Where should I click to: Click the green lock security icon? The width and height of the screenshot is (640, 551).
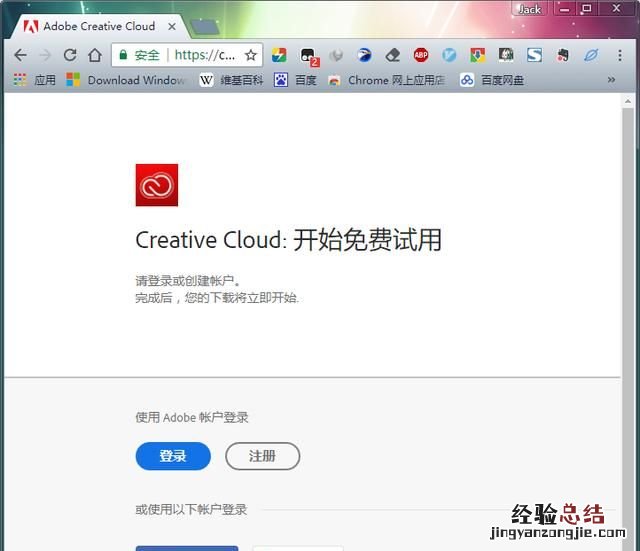tap(123, 55)
